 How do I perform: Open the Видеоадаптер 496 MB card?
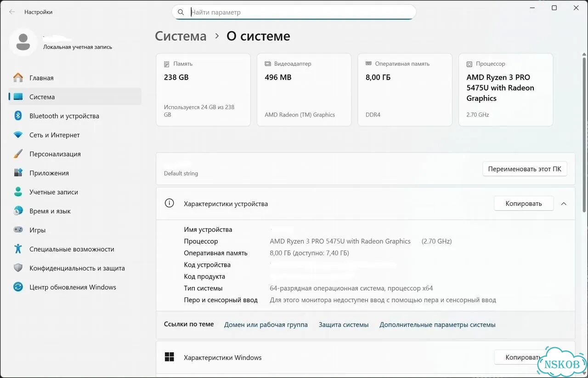coord(304,90)
